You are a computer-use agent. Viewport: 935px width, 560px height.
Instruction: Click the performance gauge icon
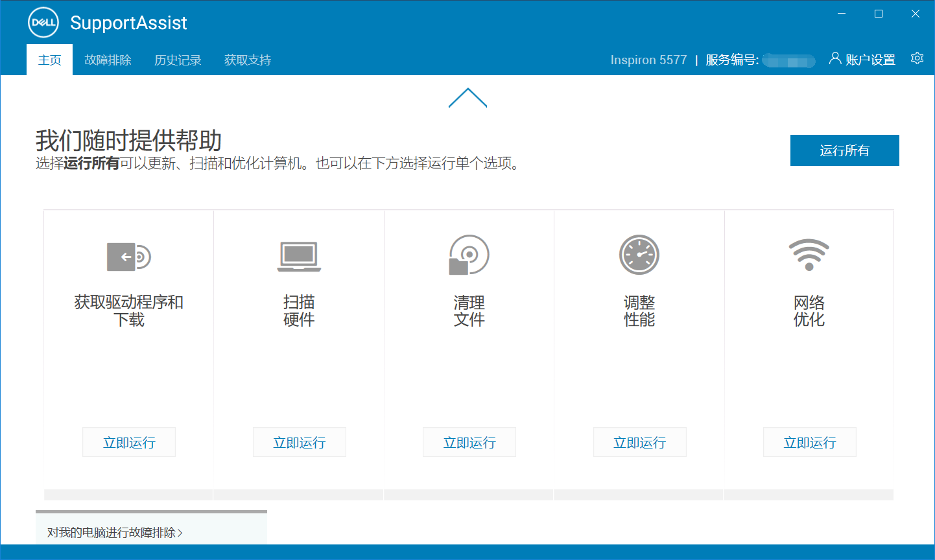coord(639,255)
